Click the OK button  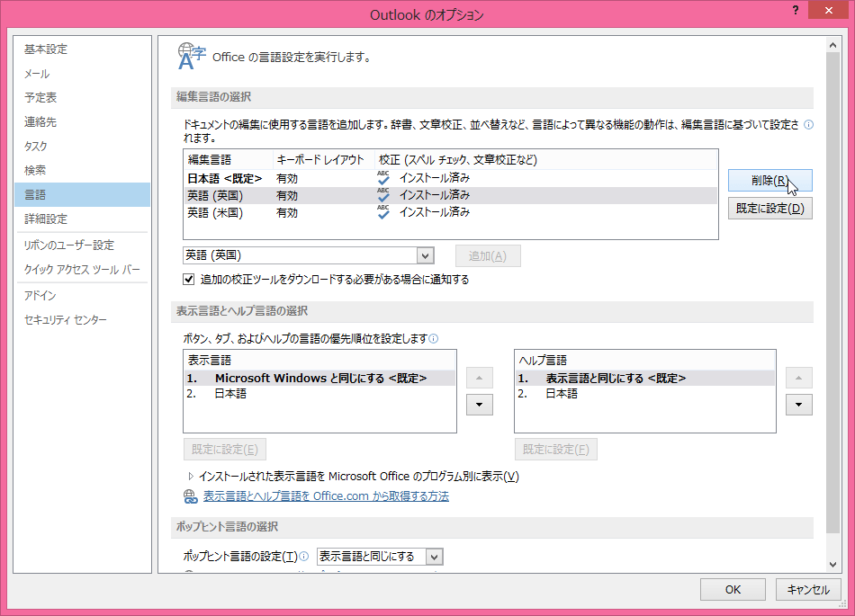733,589
